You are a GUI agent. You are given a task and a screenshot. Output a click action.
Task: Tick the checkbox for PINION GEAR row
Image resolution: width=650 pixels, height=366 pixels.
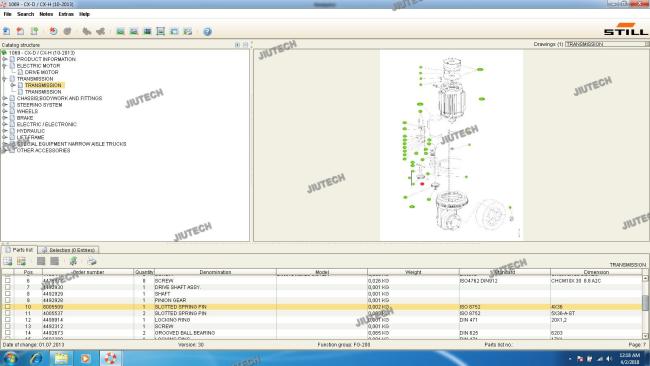tap(7, 300)
